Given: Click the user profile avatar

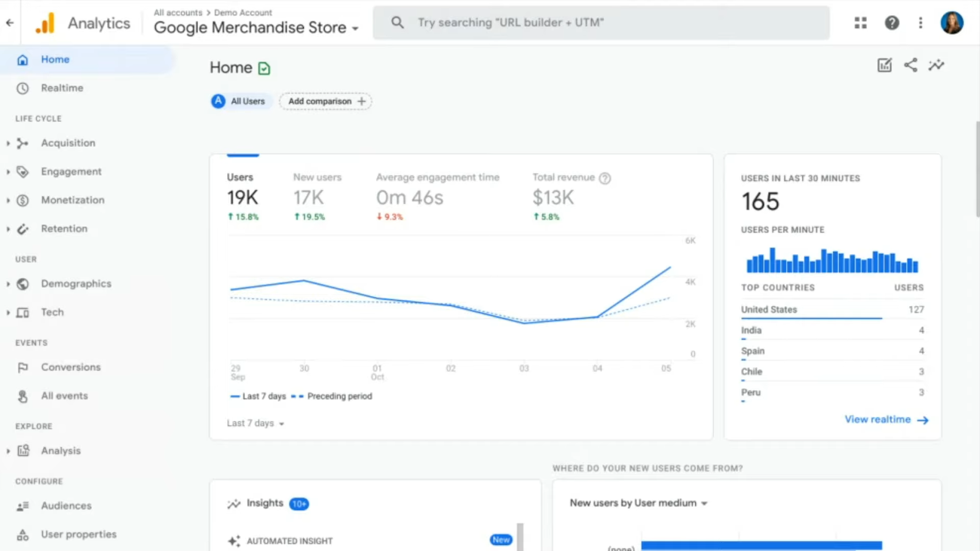Looking at the screenshot, I should point(952,23).
